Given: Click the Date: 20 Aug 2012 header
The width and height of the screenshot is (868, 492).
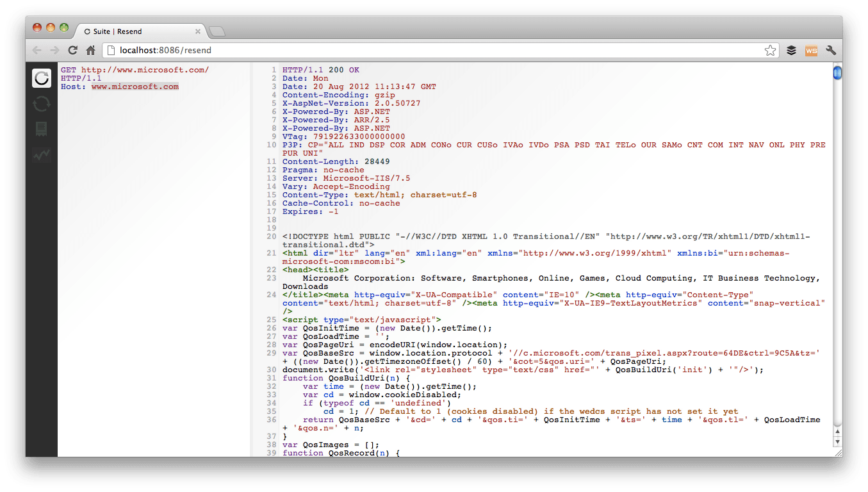Looking at the screenshot, I should tap(359, 86).
